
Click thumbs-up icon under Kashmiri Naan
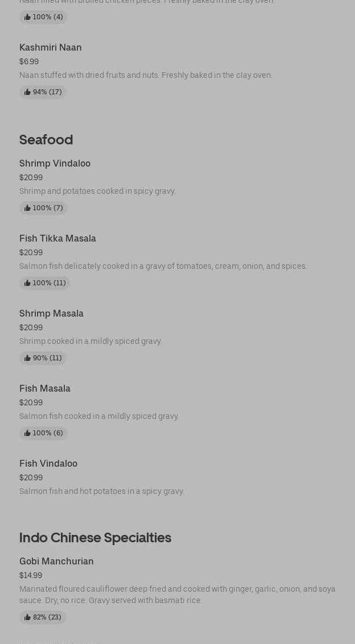pos(27,92)
